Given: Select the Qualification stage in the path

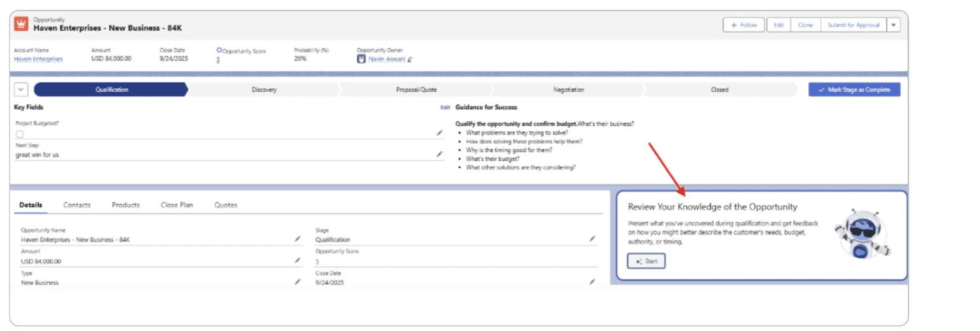Looking at the screenshot, I should coord(111,90).
